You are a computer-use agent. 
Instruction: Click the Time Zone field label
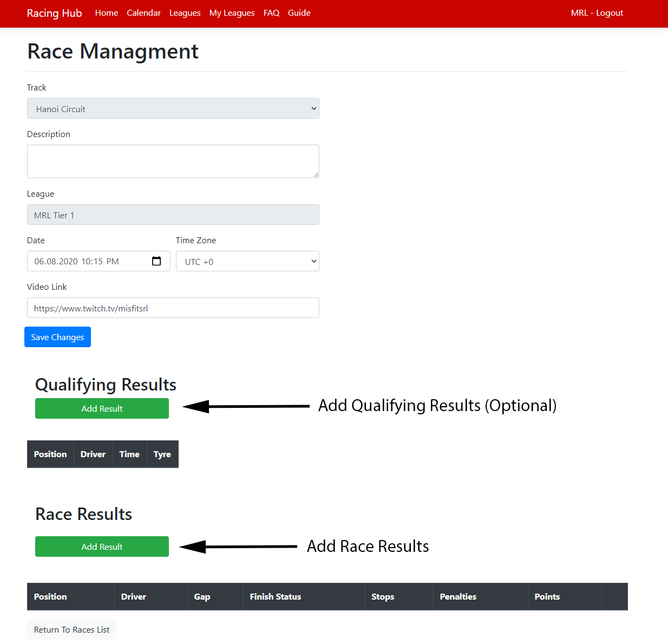coord(196,240)
